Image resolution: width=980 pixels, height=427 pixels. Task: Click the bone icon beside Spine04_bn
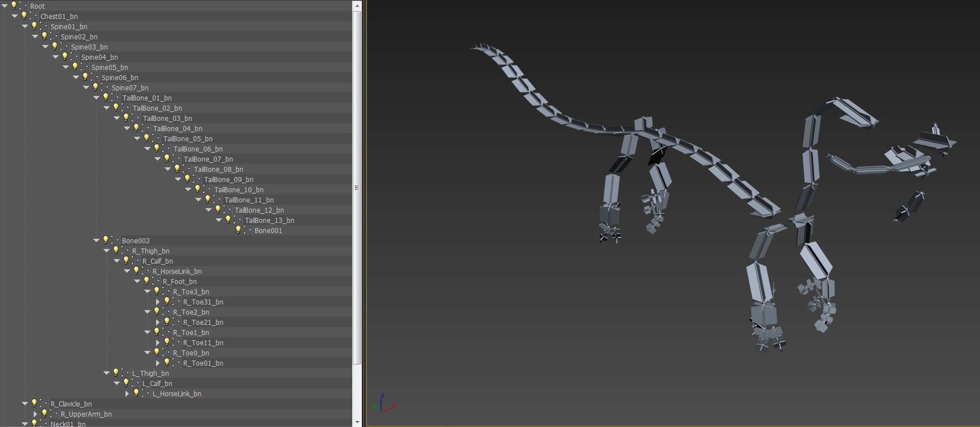coord(74,57)
